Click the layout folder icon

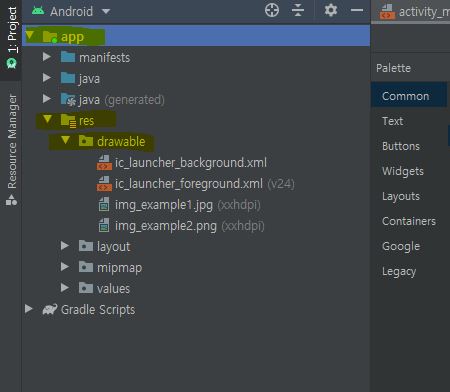click(86, 246)
